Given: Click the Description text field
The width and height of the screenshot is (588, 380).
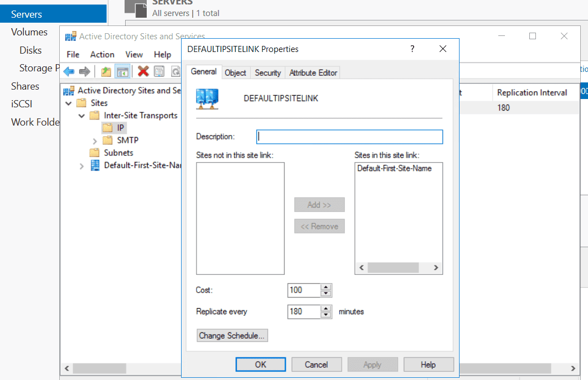Looking at the screenshot, I should 349,137.
